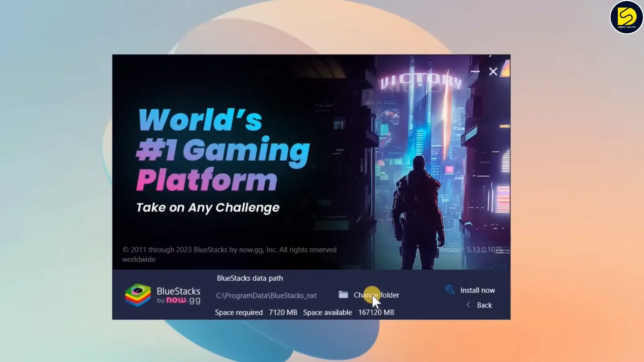Click the 'BlueStacks by now.gg' brand text
This screenshot has height=362, width=644.
click(178, 295)
